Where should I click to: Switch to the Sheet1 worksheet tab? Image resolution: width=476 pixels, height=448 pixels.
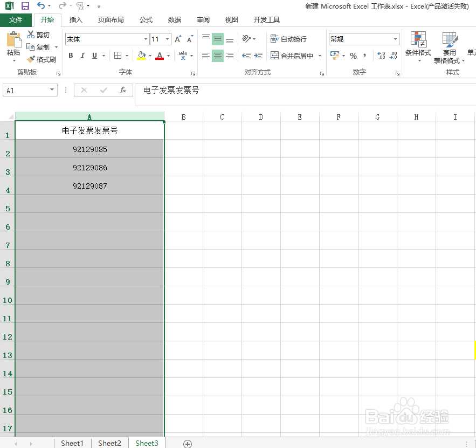coord(72,443)
